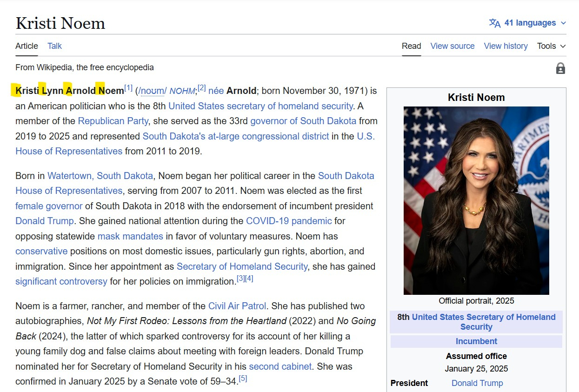Open the 41 languages dropdown

pos(530,23)
